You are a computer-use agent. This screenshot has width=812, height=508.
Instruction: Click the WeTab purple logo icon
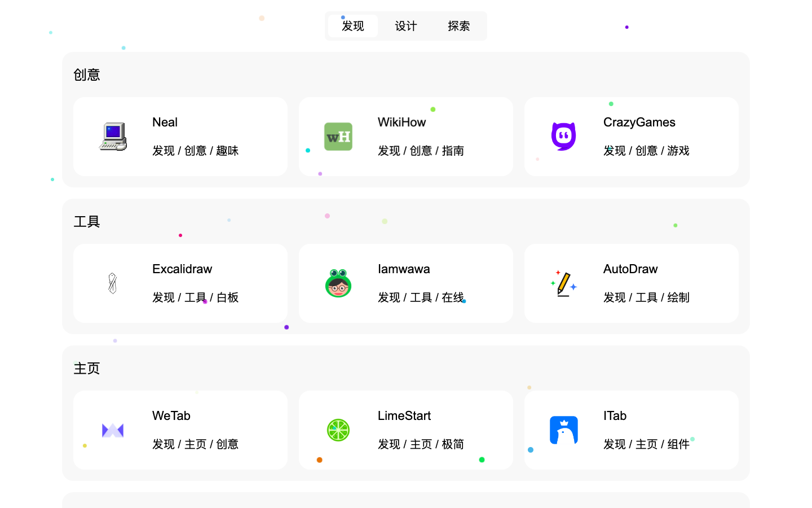tap(113, 430)
